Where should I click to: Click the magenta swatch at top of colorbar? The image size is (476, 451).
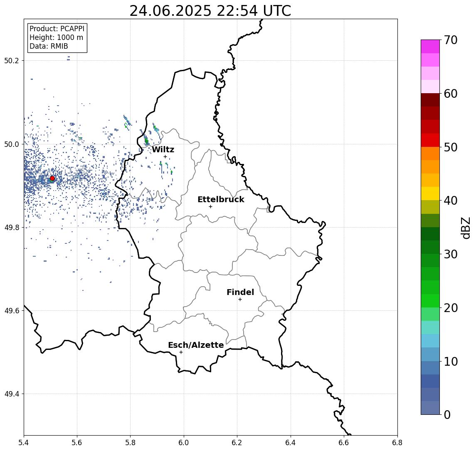430,47
